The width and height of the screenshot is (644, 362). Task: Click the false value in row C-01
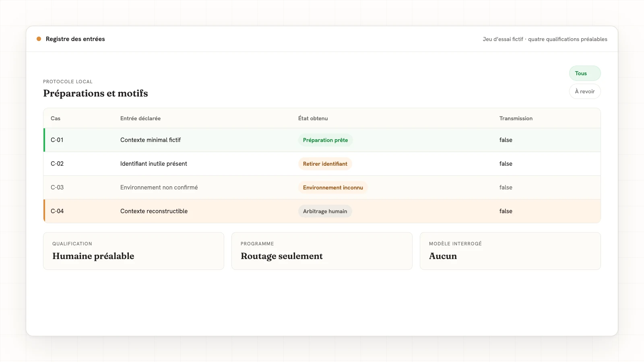(506, 140)
